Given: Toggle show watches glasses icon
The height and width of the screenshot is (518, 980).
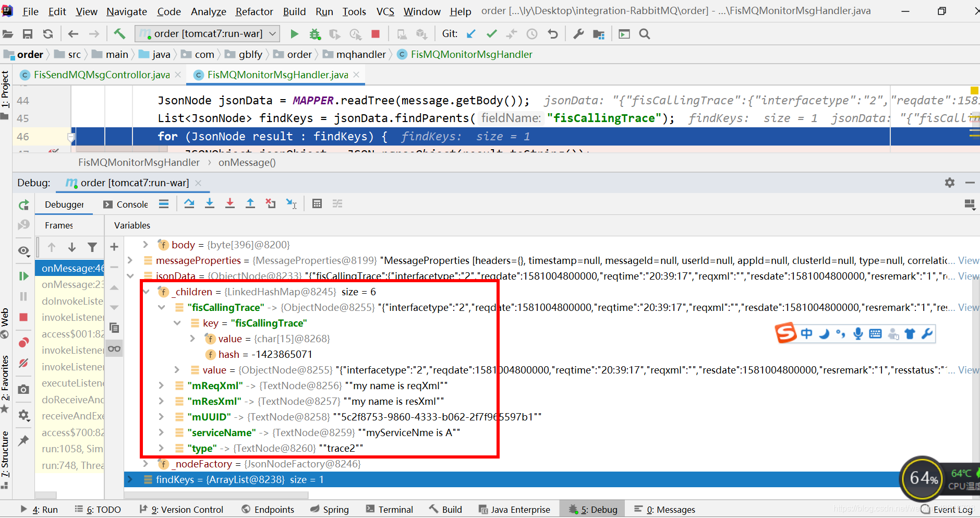Looking at the screenshot, I should (114, 348).
